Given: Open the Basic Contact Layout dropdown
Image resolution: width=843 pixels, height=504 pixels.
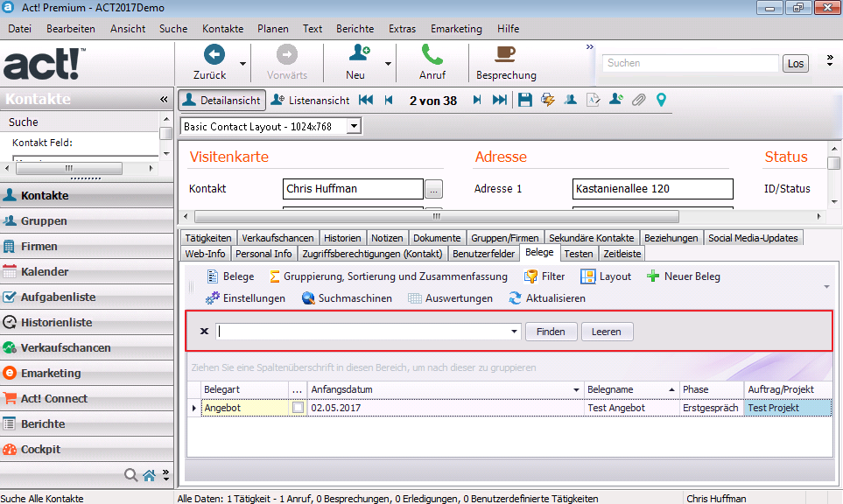Looking at the screenshot, I should coord(354,126).
